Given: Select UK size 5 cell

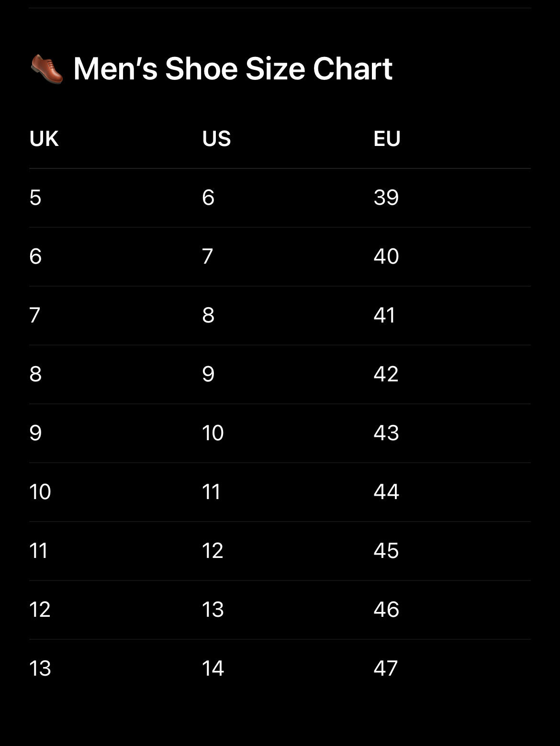Looking at the screenshot, I should click(35, 198).
